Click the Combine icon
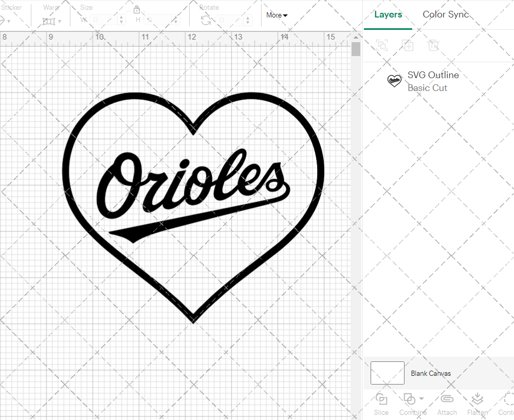514x420 pixels. pyautogui.click(x=410, y=399)
